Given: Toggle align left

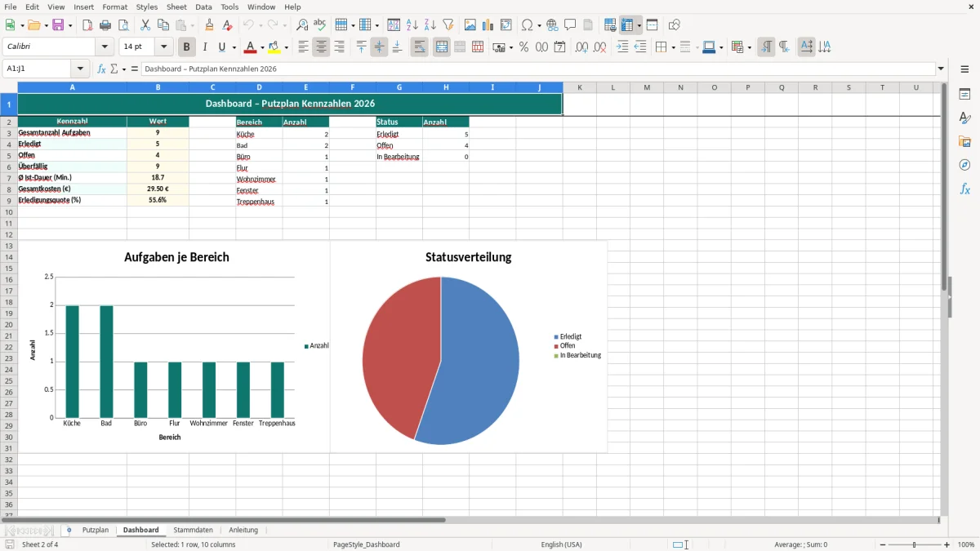Looking at the screenshot, I should (x=303, y=47).
